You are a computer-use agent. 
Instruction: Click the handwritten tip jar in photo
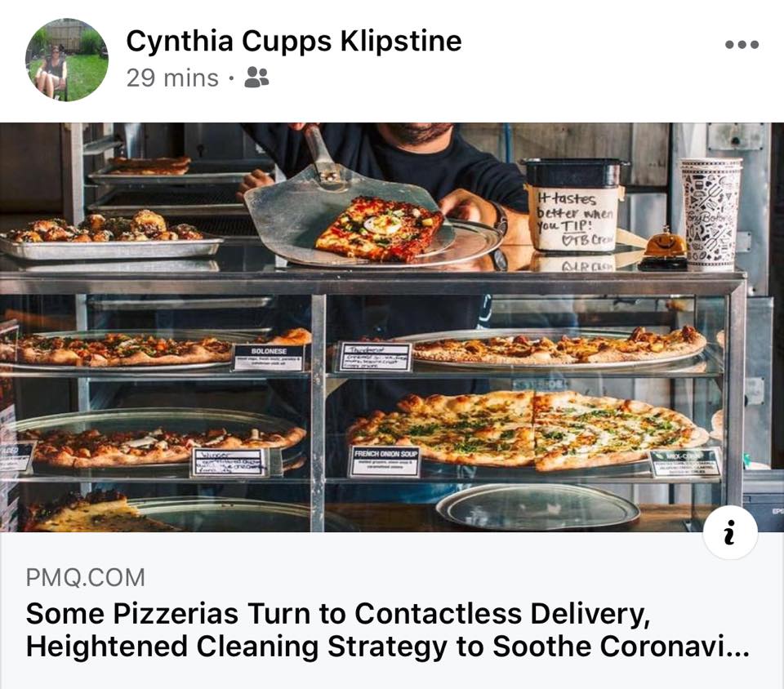coord(574,206)
